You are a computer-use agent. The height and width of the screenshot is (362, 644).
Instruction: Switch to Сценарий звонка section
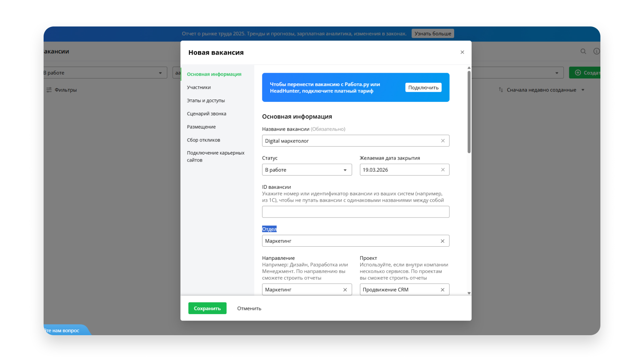point(206,114)
